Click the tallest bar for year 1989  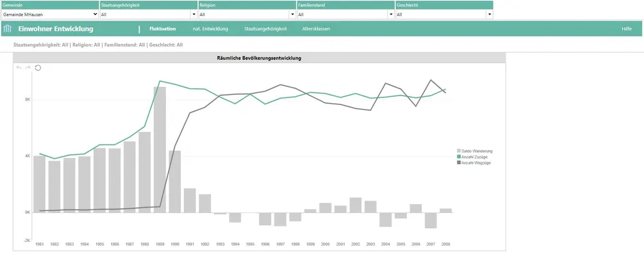click(159, 148)
